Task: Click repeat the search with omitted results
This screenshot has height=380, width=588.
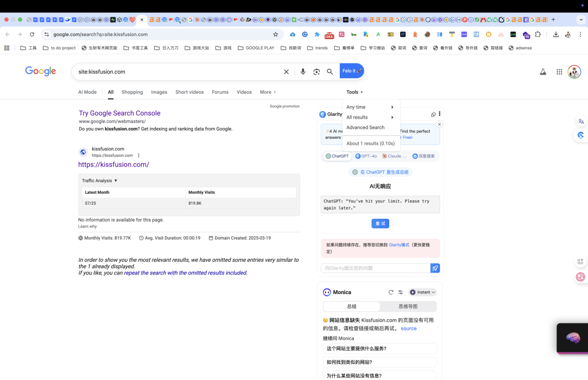Action: pos(185,273)
